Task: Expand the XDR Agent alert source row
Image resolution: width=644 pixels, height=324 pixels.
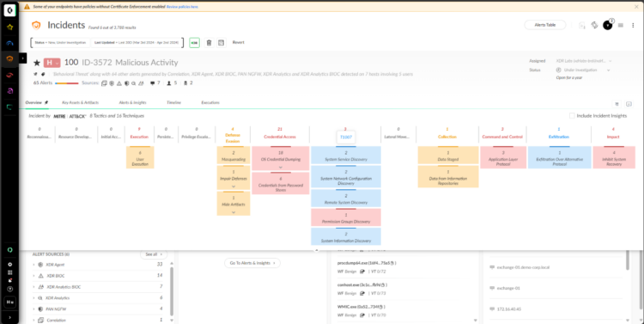Action: pos(33,265)
